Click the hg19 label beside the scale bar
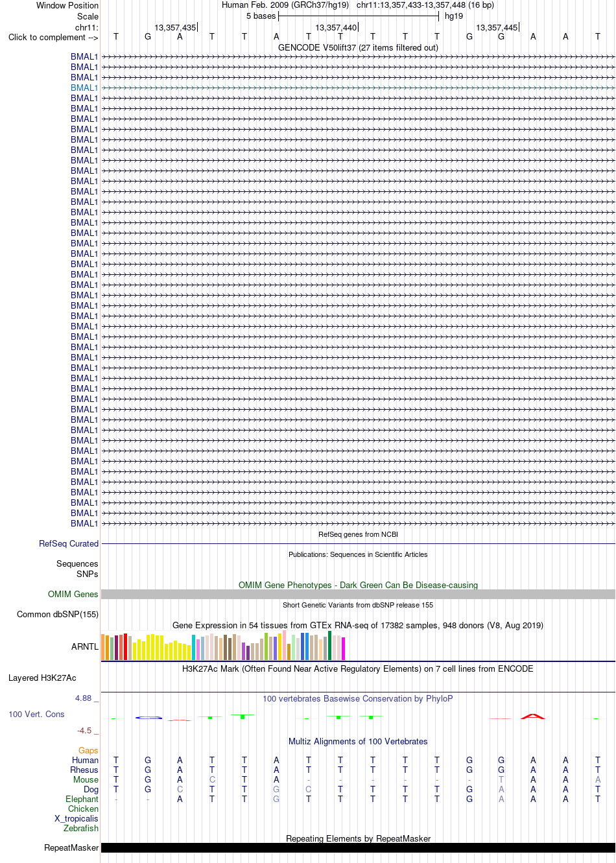 [x=454, y=16]
